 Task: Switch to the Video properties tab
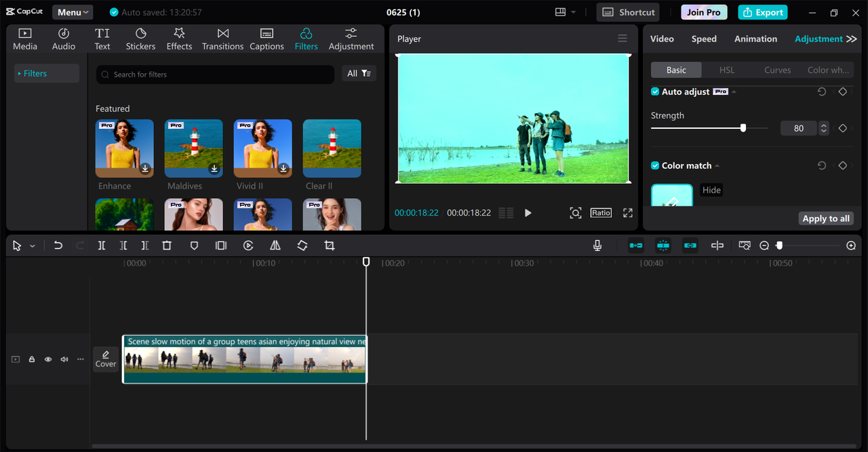click(662, 39)
